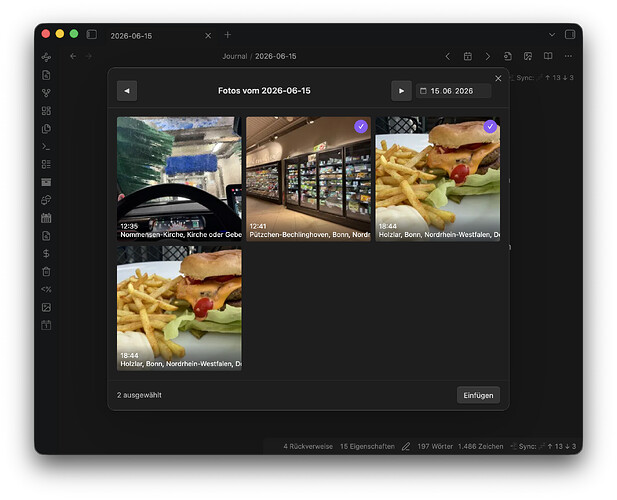This screenshot has width=617, height=500.
Task: Navigate forward with the right arrow
Action: pyautogui.click(x=89, y=56)
